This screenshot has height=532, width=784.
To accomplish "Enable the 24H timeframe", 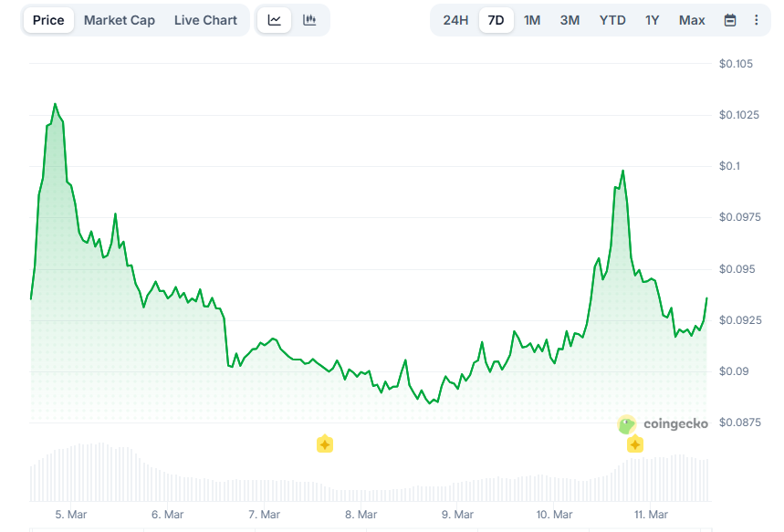I will [455, 19].
